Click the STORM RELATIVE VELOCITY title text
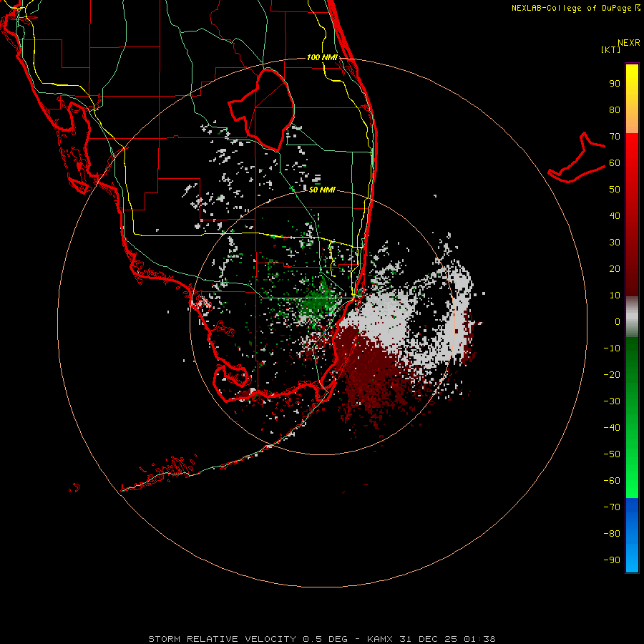Screen dimensions: 644x644 222,639
